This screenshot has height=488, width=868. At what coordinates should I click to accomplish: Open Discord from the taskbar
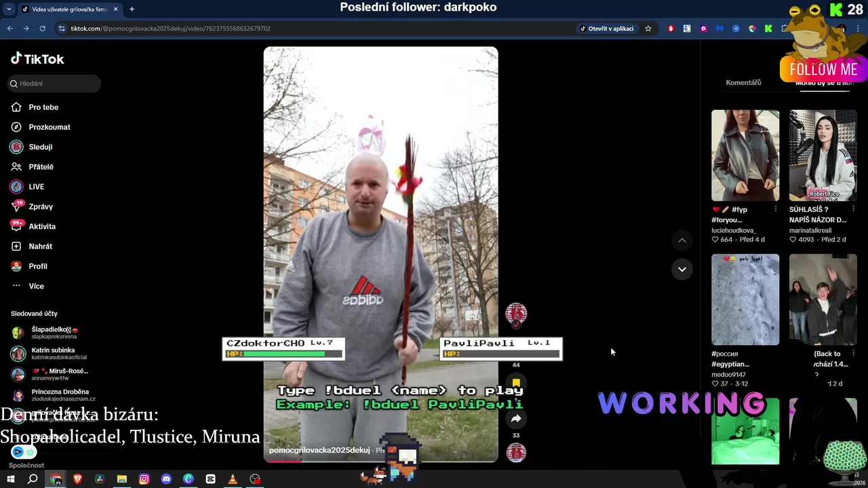pos(166,479)
